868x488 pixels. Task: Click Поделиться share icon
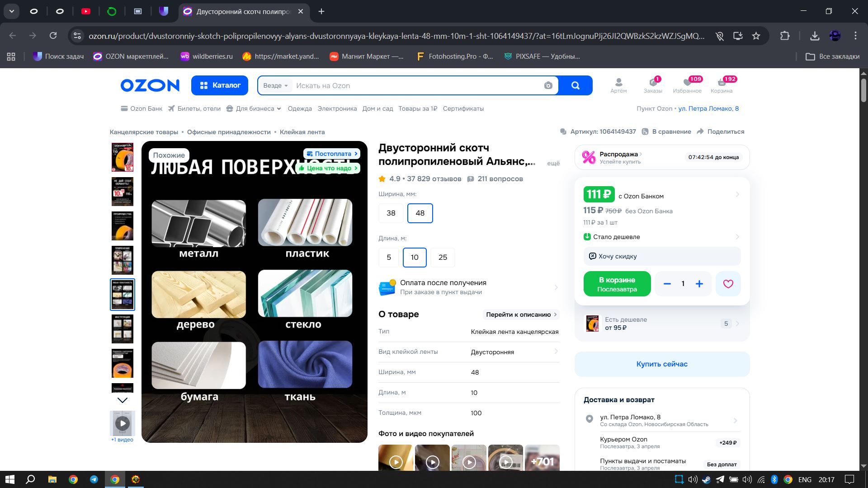[721, 131]
